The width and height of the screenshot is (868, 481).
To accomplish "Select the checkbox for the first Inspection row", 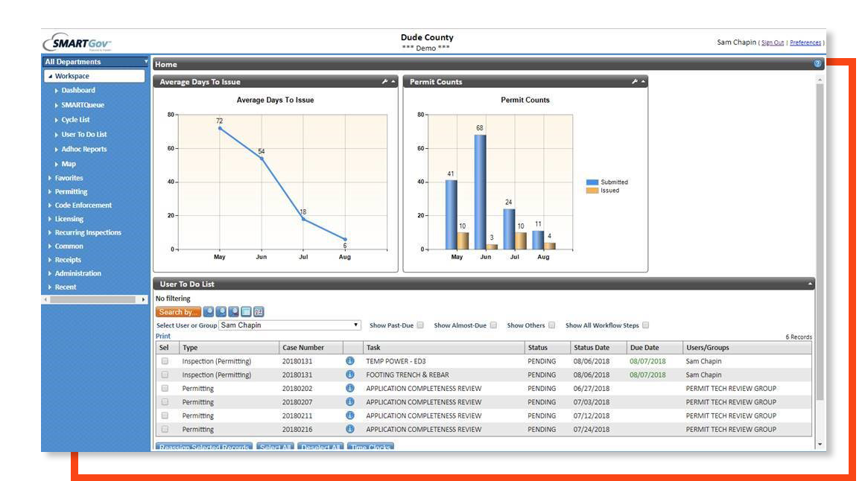I will 165,360.
